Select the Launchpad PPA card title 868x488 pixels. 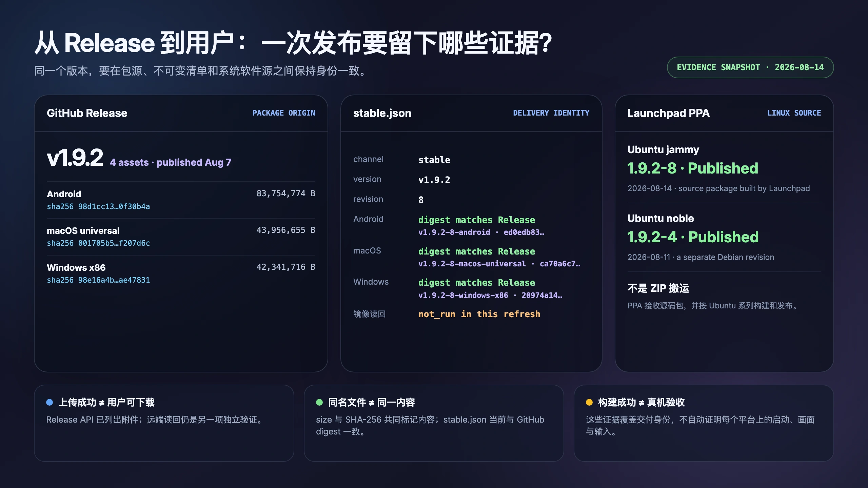(668, 113)
